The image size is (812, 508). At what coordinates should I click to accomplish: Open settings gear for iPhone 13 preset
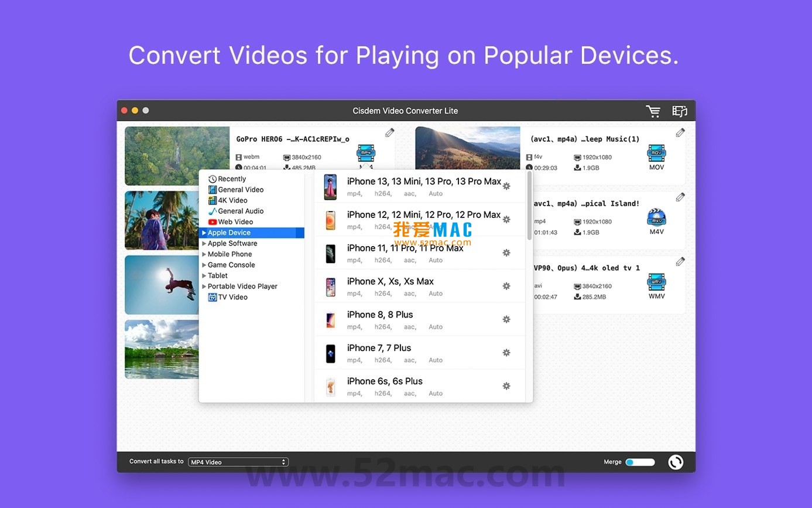point(506,186)
